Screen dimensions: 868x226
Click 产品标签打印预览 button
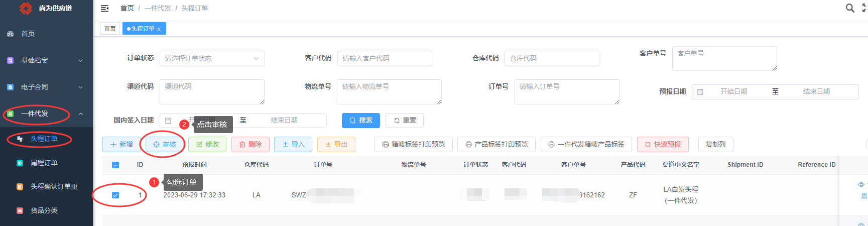[497, 144]
